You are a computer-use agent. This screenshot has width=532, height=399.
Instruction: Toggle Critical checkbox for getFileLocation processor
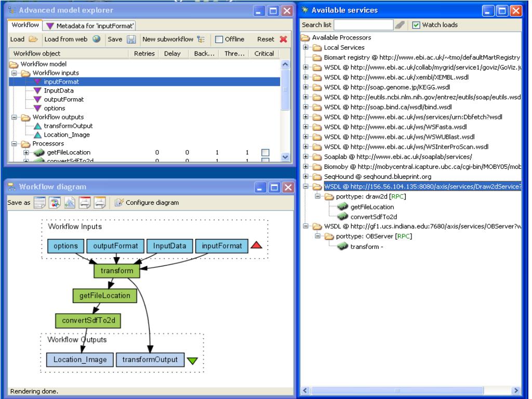pos(265,152)
